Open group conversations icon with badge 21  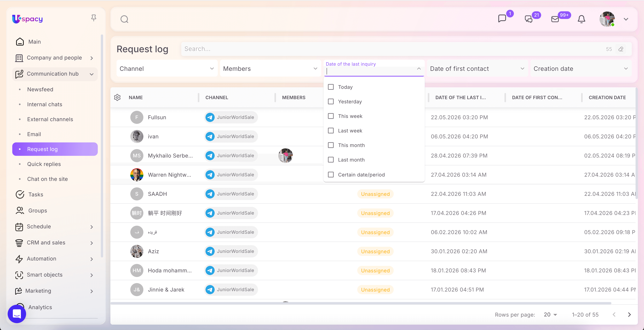click(528, 19)
